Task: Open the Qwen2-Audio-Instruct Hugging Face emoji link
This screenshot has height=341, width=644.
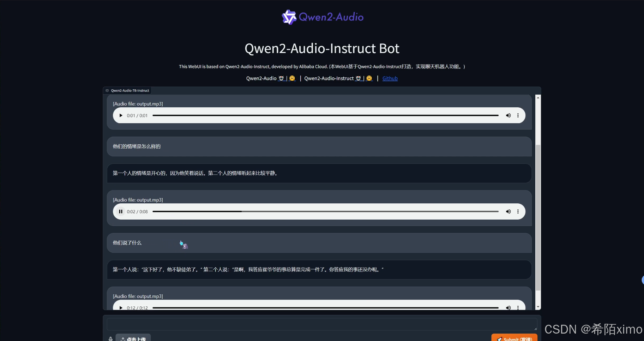Action: point(369,78)
